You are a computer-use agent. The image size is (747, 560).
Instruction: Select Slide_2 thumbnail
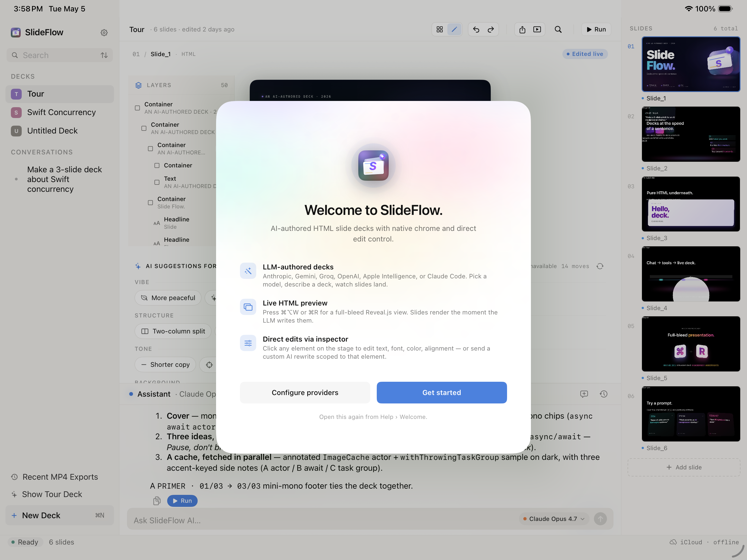691,134
